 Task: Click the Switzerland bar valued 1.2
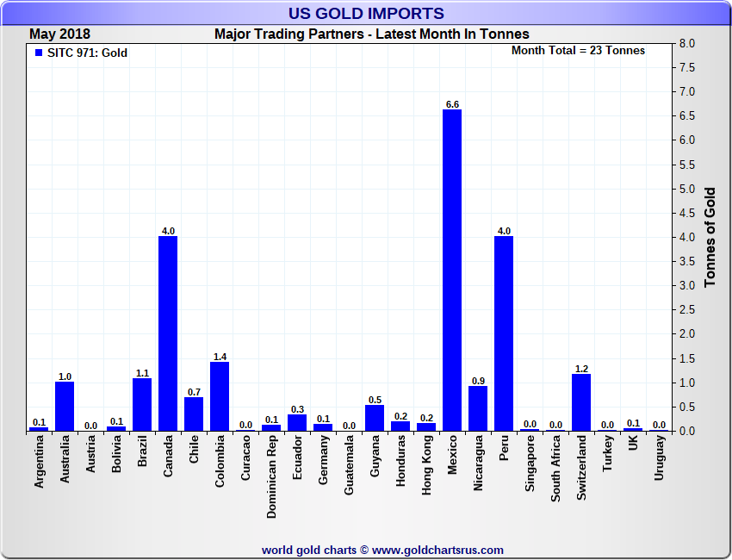pos(581,402)
